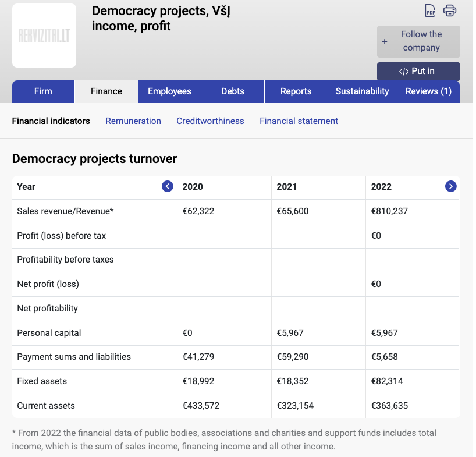Screen dimensions: 476x457
Task: Switch to the Employees tab
Action: pos(169,91)
